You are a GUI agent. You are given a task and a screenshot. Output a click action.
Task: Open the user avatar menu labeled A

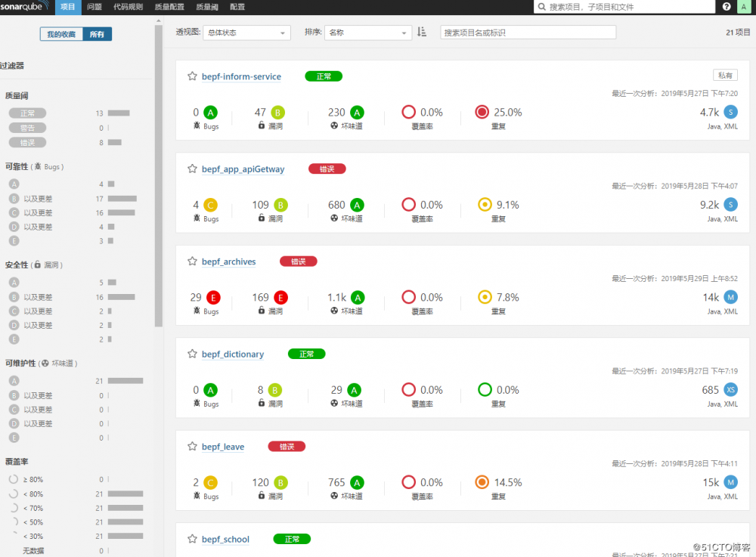point(744,6)
